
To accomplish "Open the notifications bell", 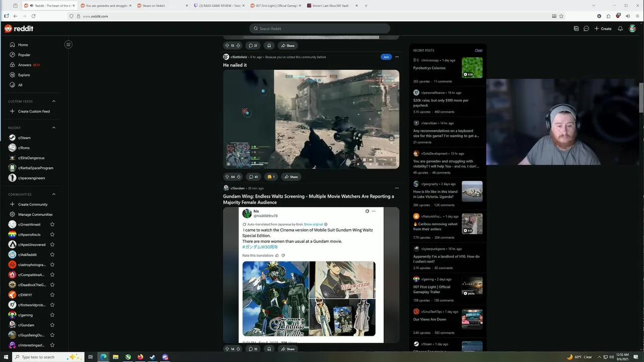I will (620, 29).
